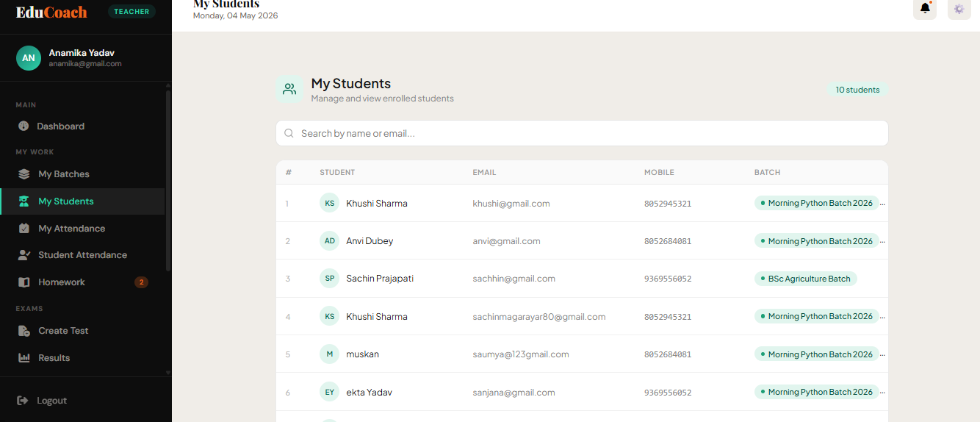Open the notifications bell
This screenshot has height=422, width=980.
[925, 9]
